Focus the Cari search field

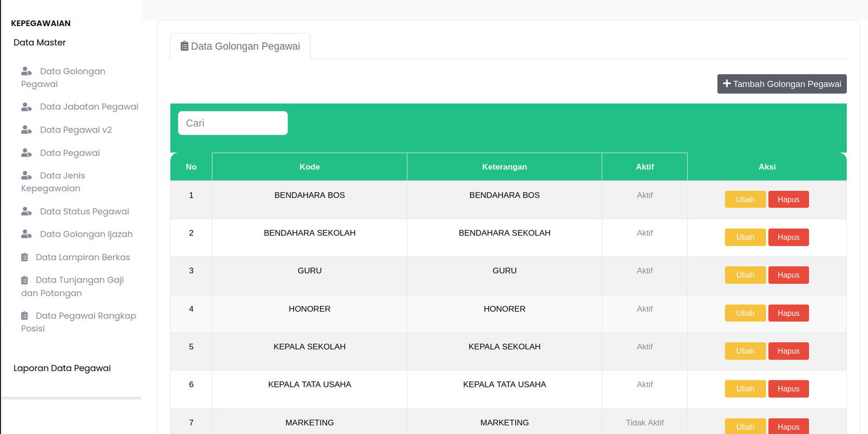(233, 123)
